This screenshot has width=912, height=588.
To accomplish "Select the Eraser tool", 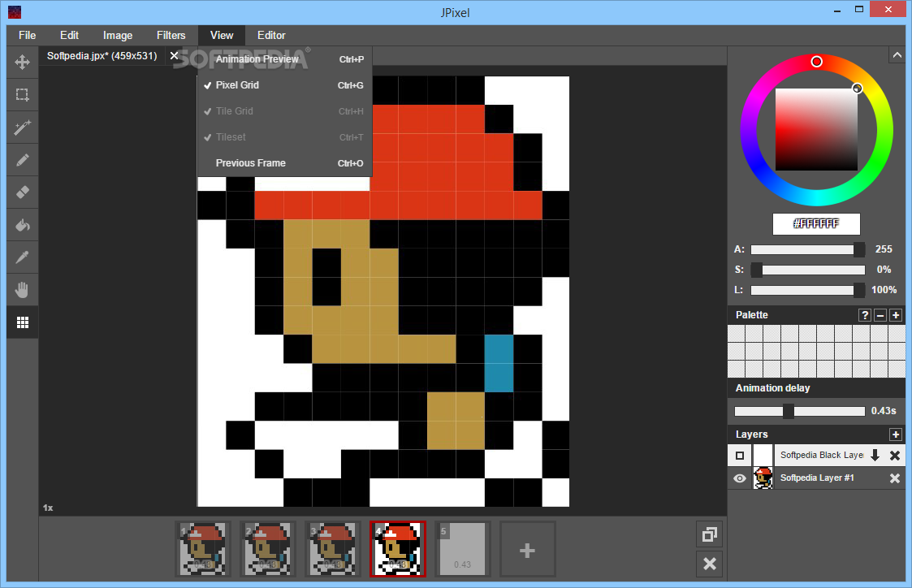I will (23, 192).
